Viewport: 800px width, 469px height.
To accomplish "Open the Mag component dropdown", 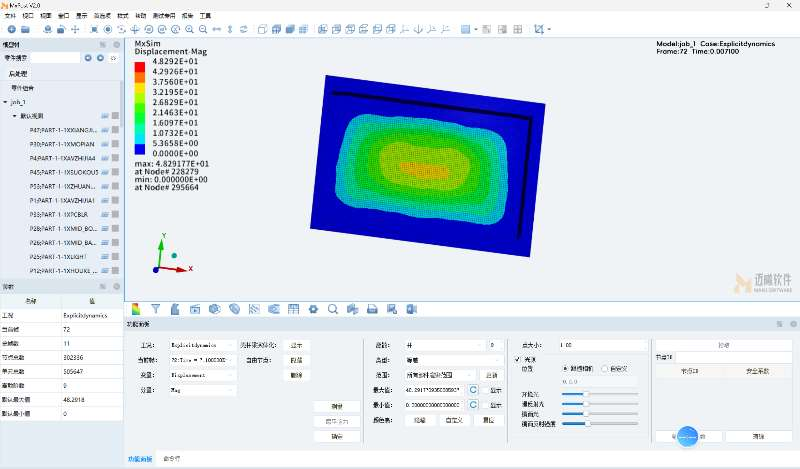I will (203, 390).
